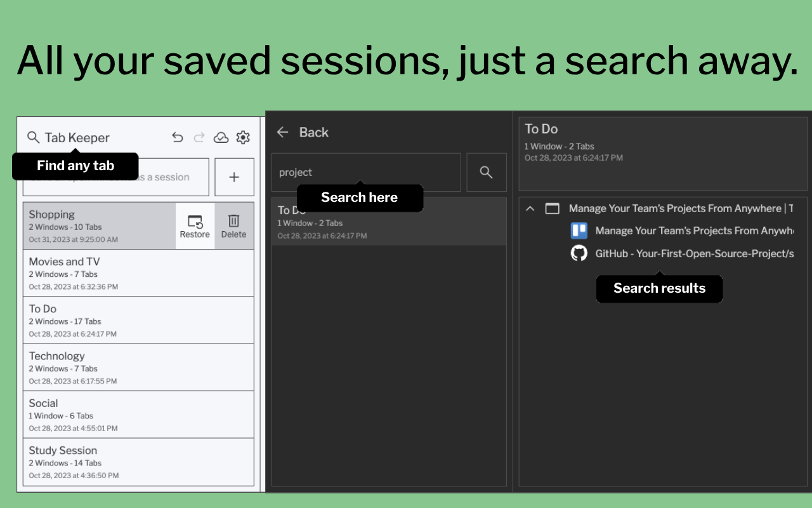Select the search magnifier in the header

coord(33,137)
